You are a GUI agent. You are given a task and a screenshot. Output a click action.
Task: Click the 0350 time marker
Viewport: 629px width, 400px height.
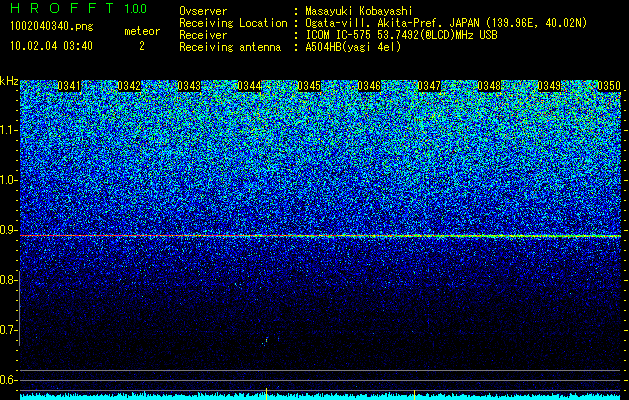pyautogui.click(x=609, y=86)
